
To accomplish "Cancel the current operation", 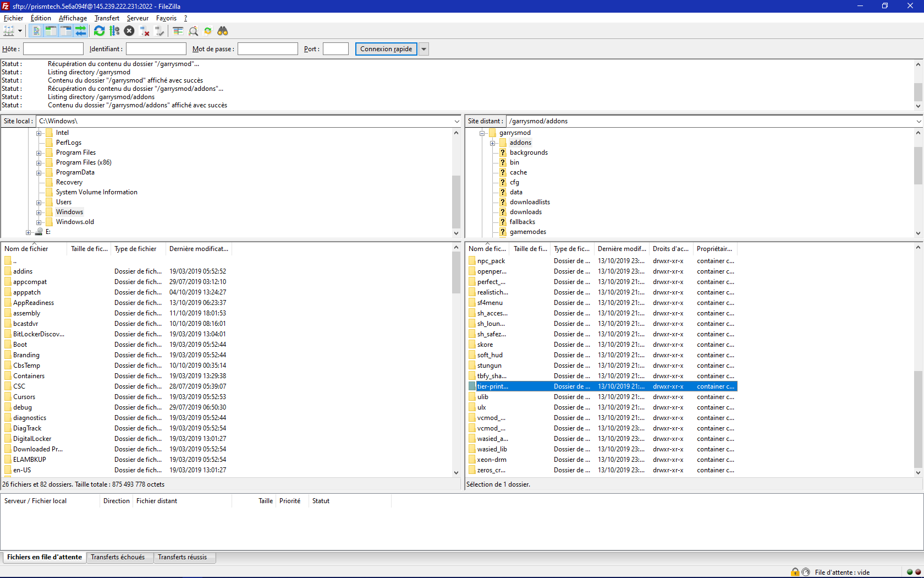I will pos(129,31).
